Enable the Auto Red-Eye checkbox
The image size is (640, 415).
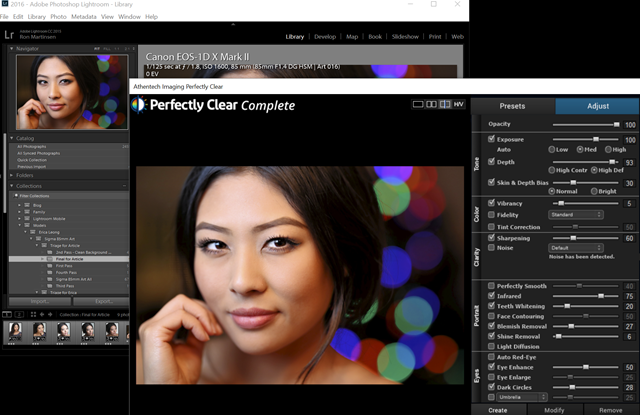point(491,357)
